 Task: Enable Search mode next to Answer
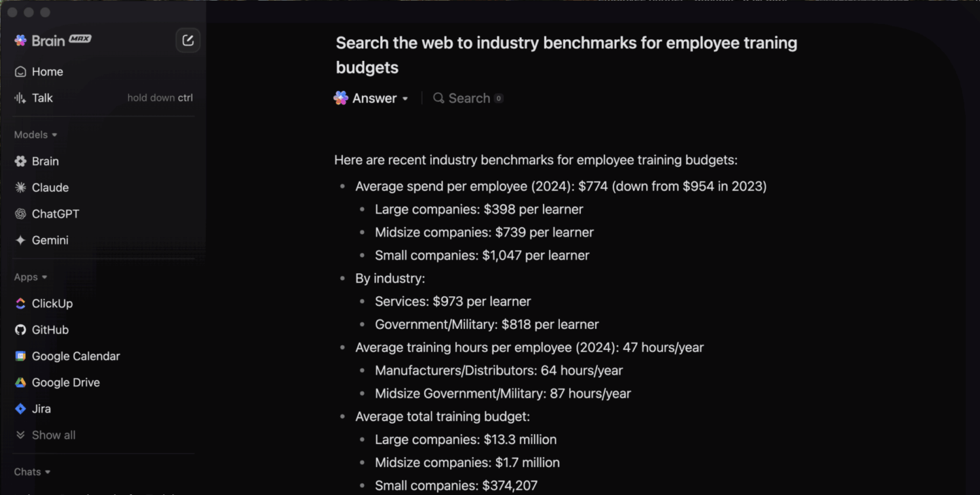pos(467,98)
